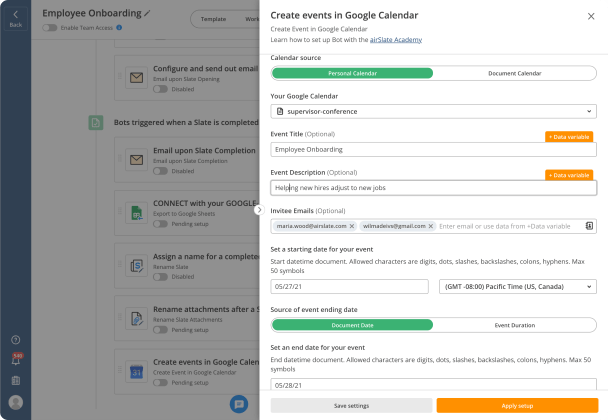Screen dimensions: 608x420
Task: Click the drag handle of Create events in Google Calendar bot
Action: (x=120, y=369)
